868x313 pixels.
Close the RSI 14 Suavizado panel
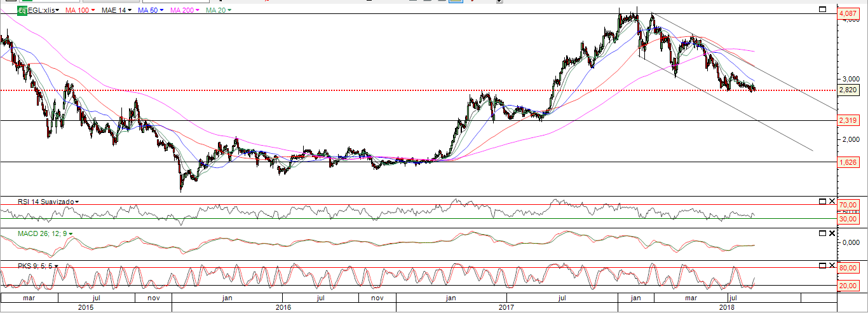pyautogui.click(x=832, y=202)
